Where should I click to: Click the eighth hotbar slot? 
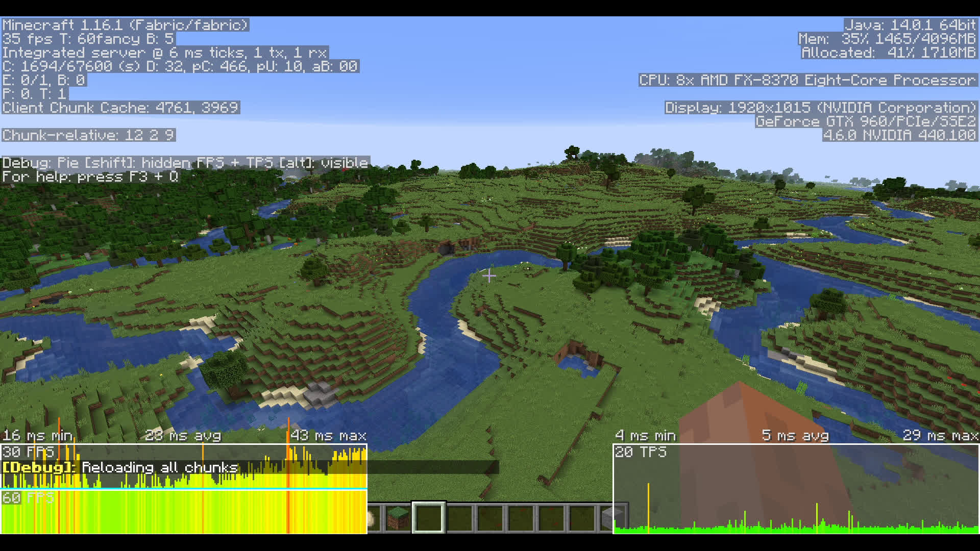pyautogui.click(x=582, y=518)
